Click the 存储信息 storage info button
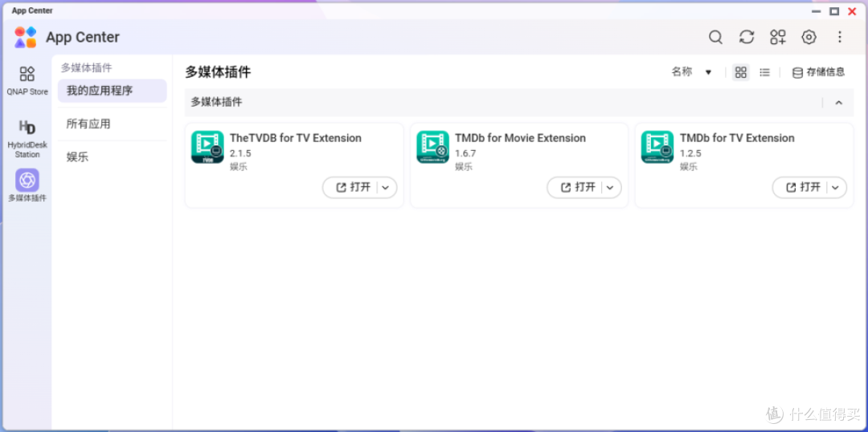Image resolution: width=868 pixels, height=432 pixels. tap(819, 72)
